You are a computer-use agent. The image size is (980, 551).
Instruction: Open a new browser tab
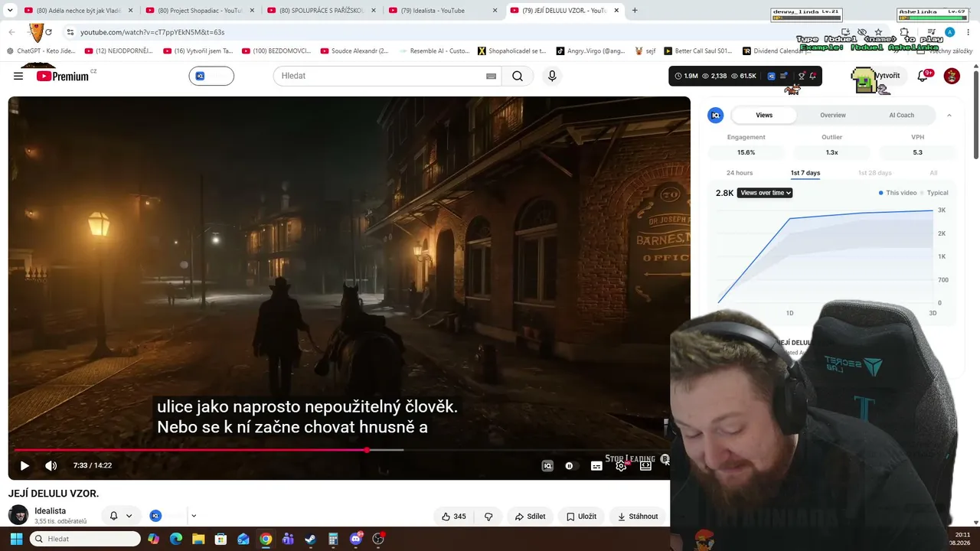tap(635, 11)
